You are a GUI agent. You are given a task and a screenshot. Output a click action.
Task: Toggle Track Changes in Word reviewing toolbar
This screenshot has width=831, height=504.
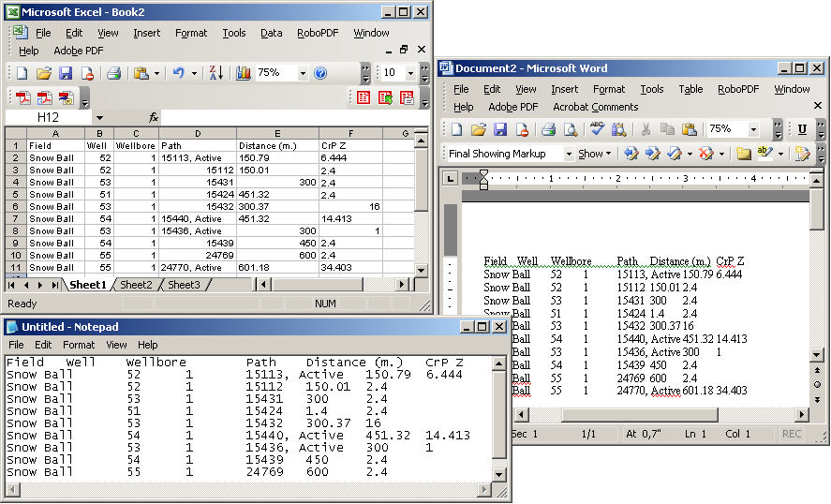coord(802,154)
